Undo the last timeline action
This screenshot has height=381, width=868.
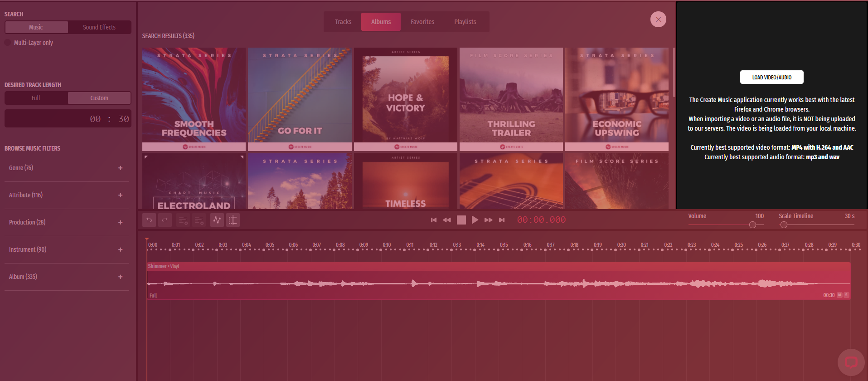coord(149,220)
